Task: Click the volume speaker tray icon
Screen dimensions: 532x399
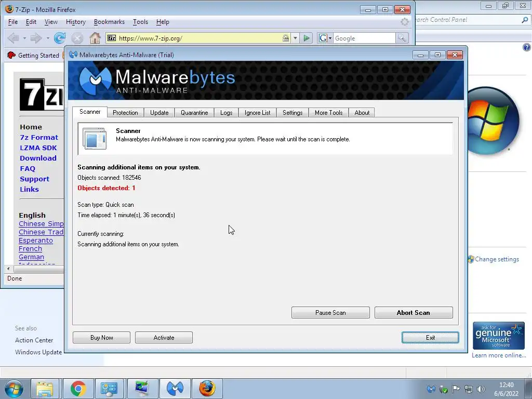Action: click(481, 389)
